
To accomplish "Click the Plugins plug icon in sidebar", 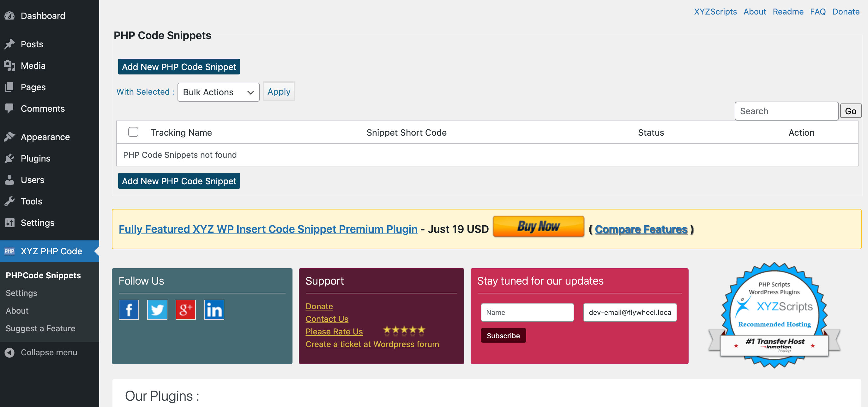I will [x=10, y=158].
